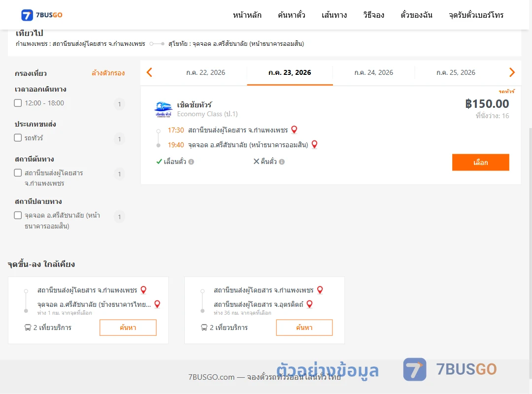The height and width of the screenshot is (394, 532).
Task: Toggle the 12:00 - 18:00 departure filter
Action: (18, 103)
